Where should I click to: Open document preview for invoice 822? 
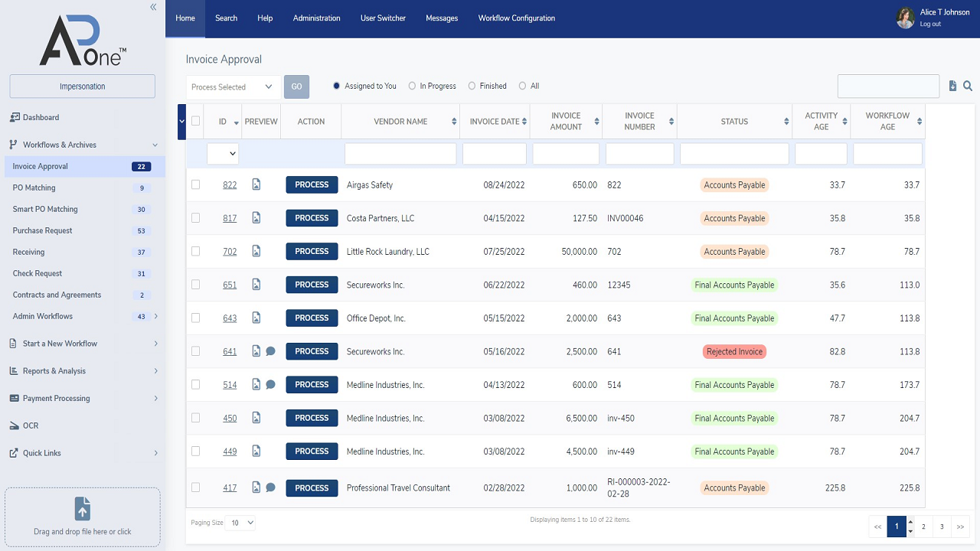pos(256,184)
